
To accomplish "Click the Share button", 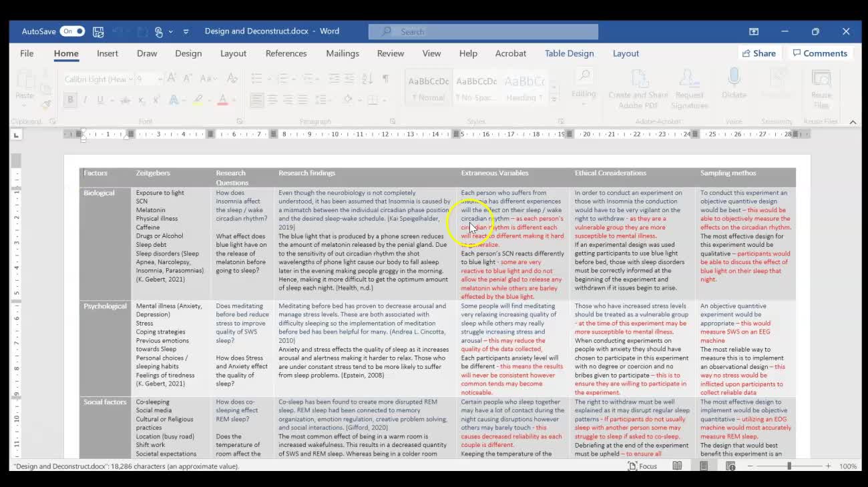I will pyautogui.click(x=759, y=53).
